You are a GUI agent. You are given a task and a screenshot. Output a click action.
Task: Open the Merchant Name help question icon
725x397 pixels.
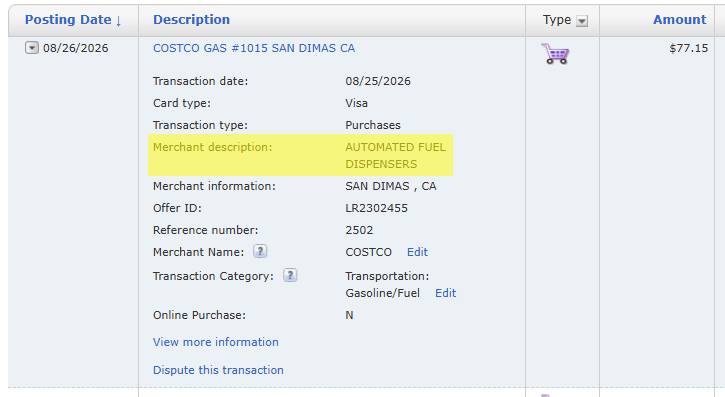(x=260, y=251)
